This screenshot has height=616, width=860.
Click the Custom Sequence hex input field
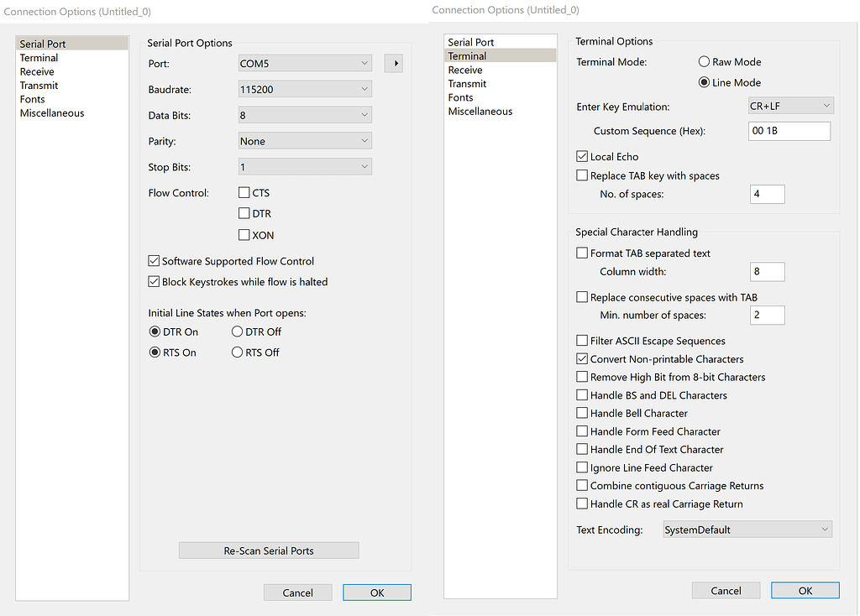point(789,131)
